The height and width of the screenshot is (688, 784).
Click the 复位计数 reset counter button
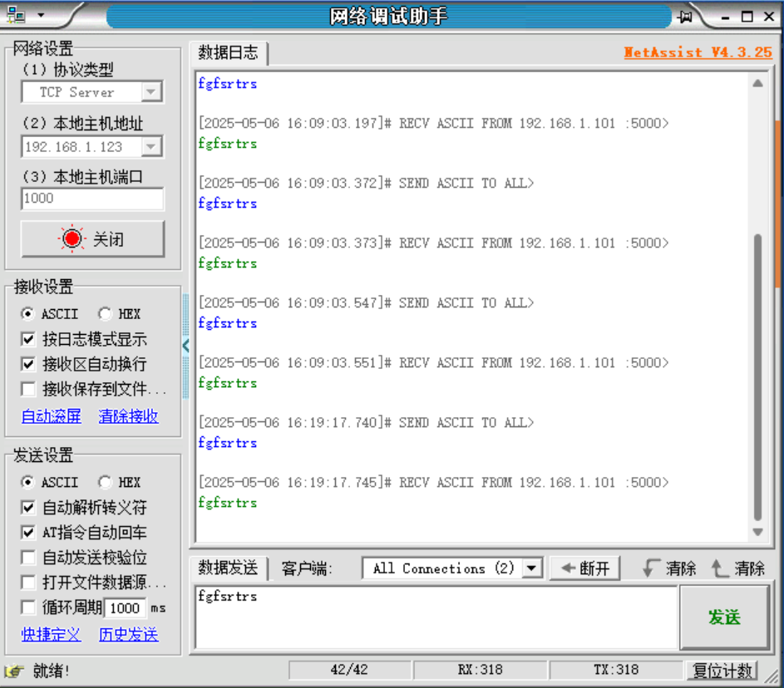point(722,671)
